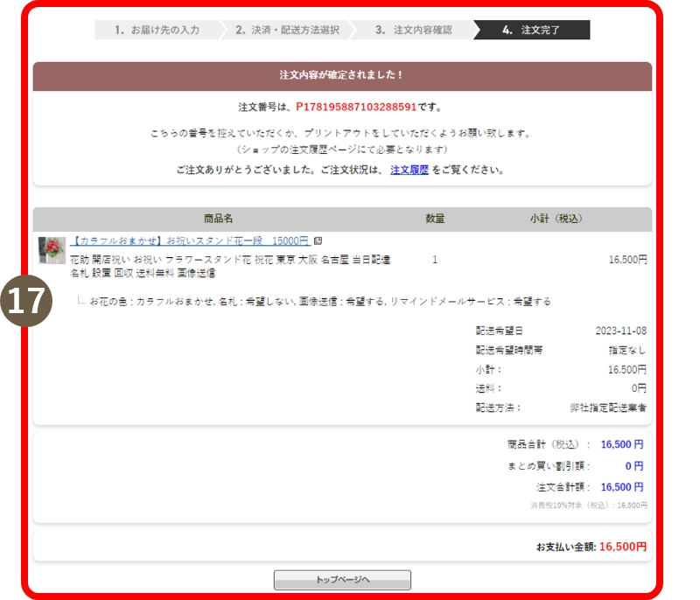Click the brown circled 17 badge

(x=25, y=301)
